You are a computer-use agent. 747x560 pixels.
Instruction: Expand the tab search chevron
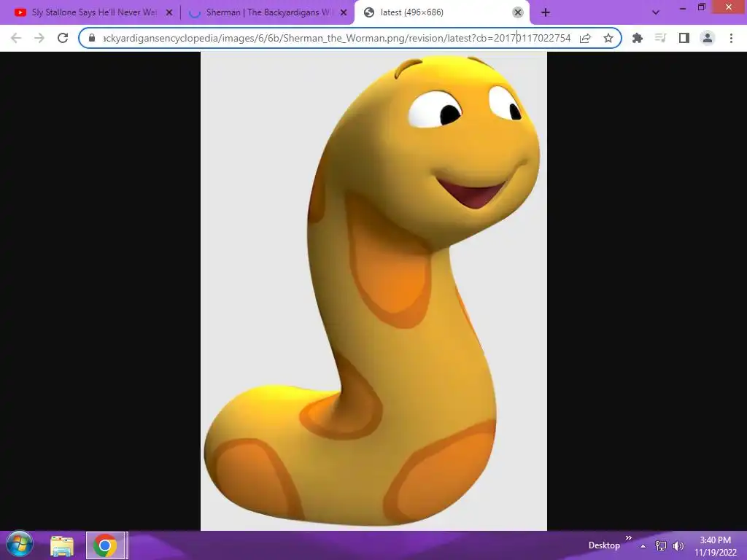656,13
